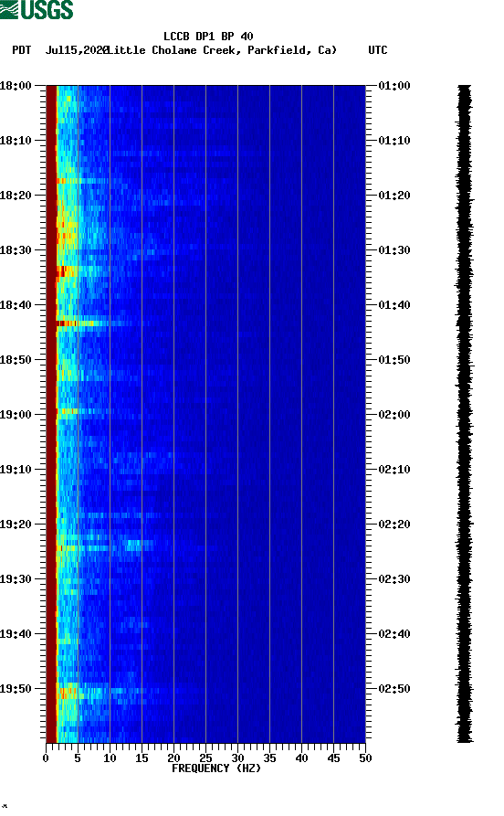Click the 'Little Cholame Creek, Parkfield, Ca)' location text

pyautogui.click(x=222, y=50)
